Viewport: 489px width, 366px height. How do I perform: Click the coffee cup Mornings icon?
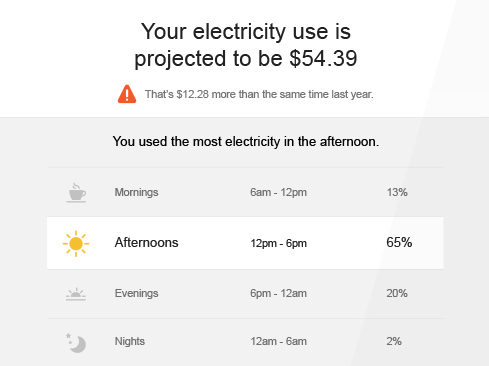click(x=76, y=193)
